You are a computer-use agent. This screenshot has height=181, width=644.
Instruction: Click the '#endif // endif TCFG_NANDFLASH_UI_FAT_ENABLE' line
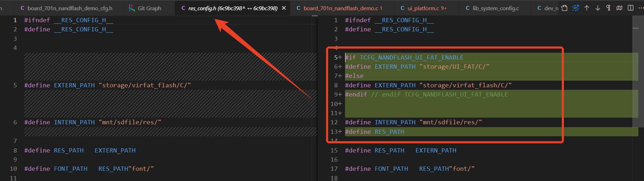[427, 94]
